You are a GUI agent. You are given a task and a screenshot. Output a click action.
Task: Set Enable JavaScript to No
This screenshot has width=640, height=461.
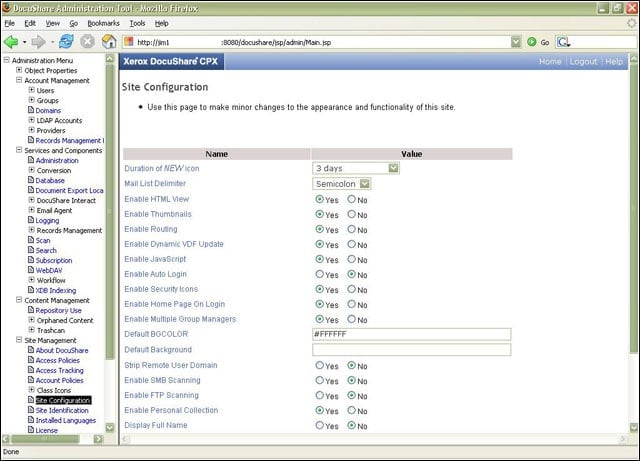click(x=351, y=259)
